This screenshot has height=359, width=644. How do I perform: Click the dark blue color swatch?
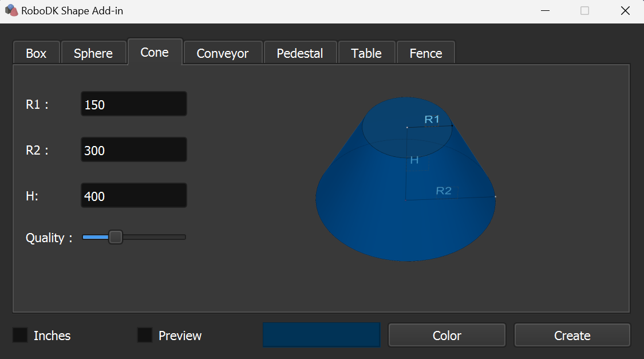321,335
